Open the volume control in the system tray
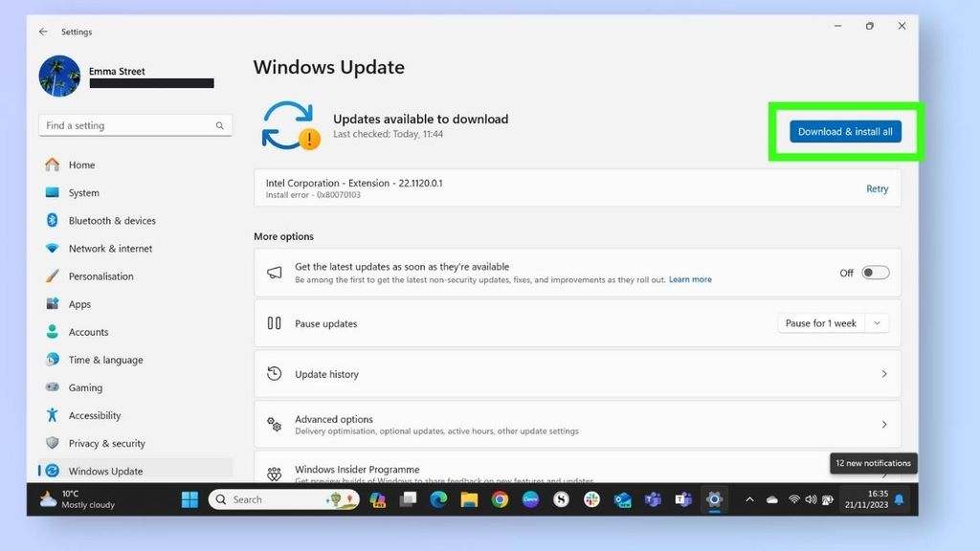 click(x=811, y=498)
